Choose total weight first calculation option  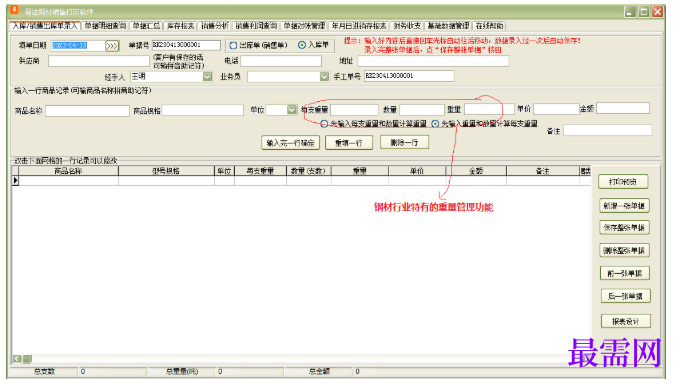(435, 124)
